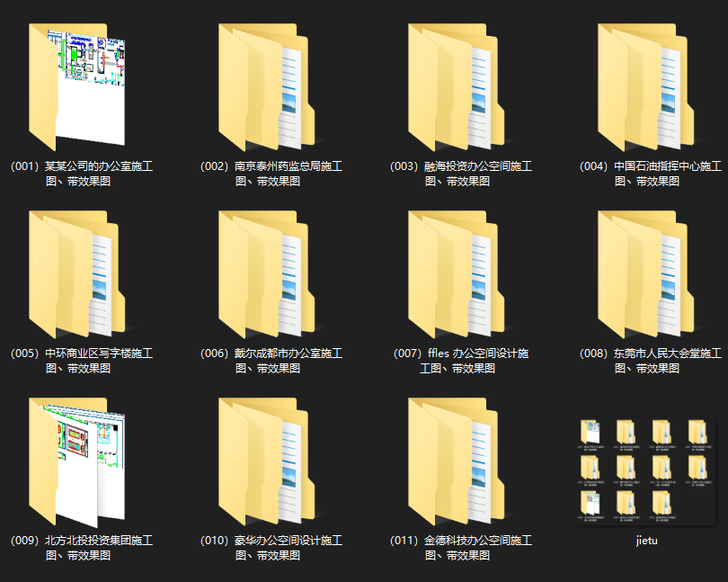
Task: Click the (002) 南京泰州药监总局施工图 text label
Action: (271, 174)
